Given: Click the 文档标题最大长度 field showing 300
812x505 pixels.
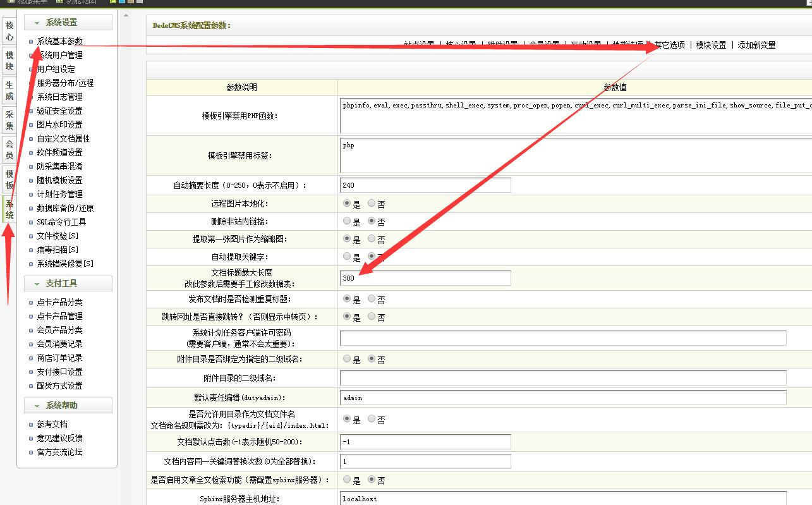Looking at the screenshot, I should tap(425, 278).
